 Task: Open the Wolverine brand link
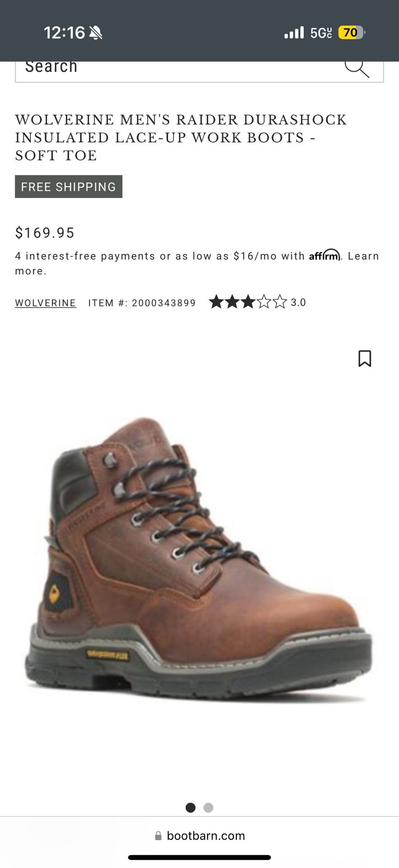(46, 303)
